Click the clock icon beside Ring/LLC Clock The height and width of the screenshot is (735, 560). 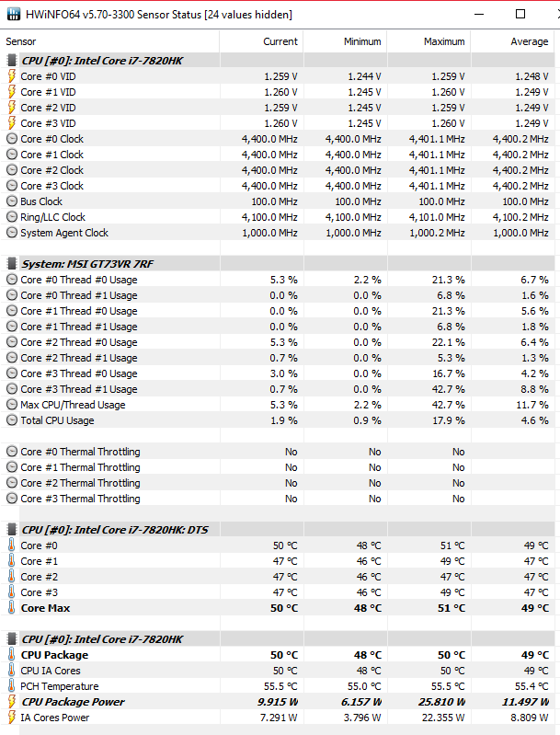click(x=12, y=217)
